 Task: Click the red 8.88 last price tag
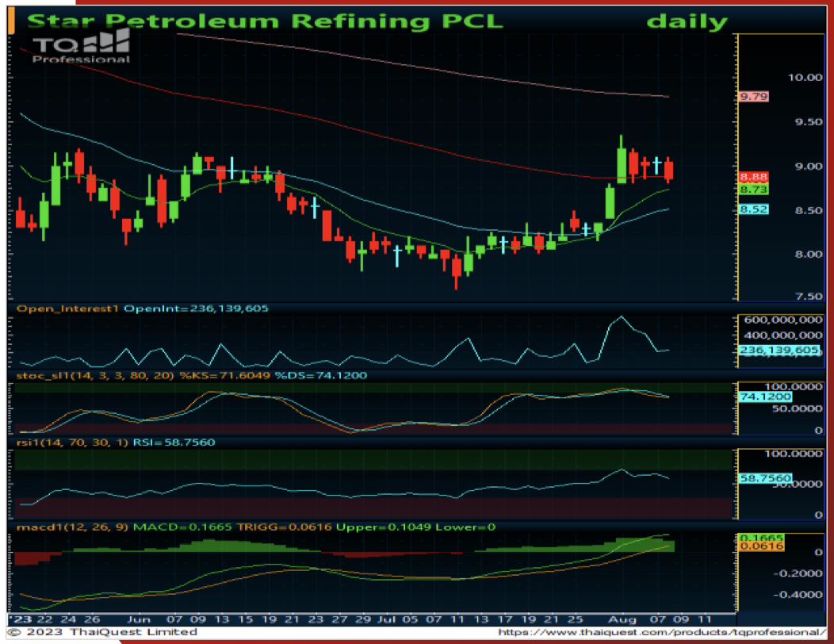click(x=754, y=177)
